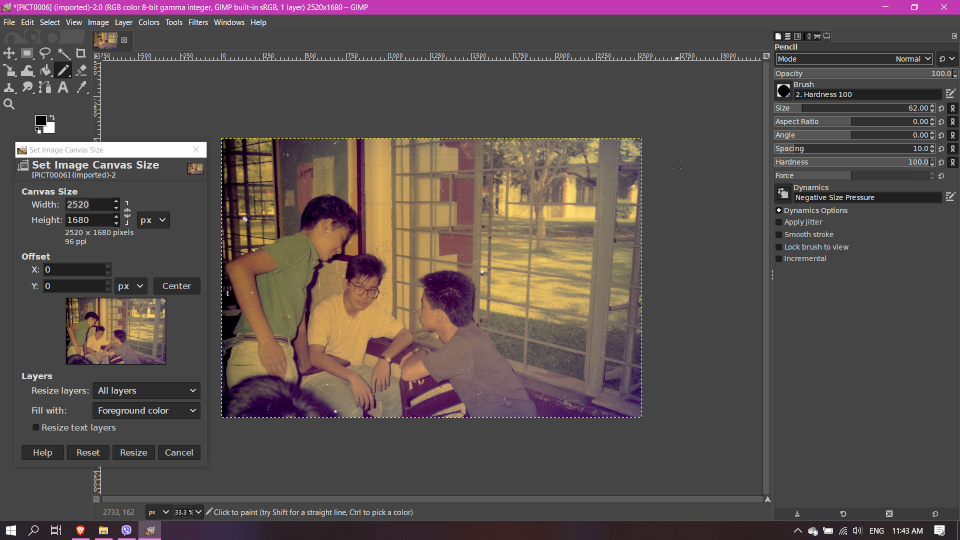Enable the Resize text layers checkbox
Screen dimensions: 960x540
pos(36,428)
